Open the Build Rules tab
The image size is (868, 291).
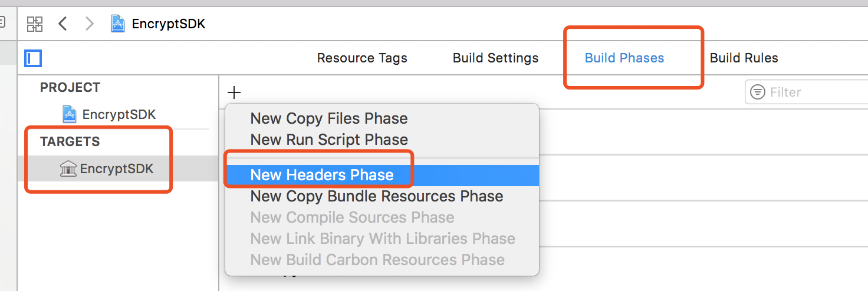coord(744,58)
